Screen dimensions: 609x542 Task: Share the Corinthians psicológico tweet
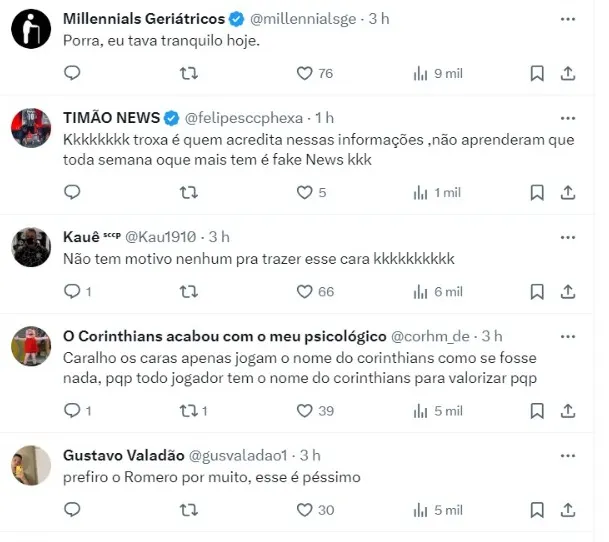pos(567,410)
